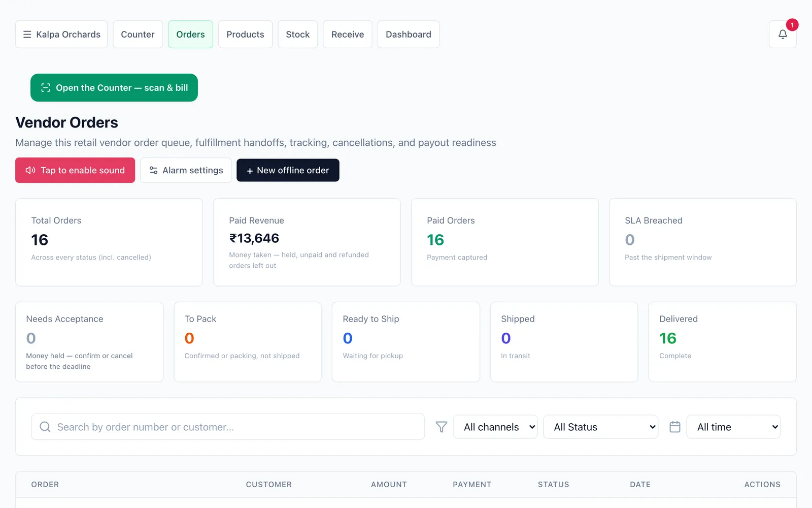The width and height of the screenshot is (812, 508).
Task: Click the sliders icon on Alarm settings
Action: [x=153, y=170]
